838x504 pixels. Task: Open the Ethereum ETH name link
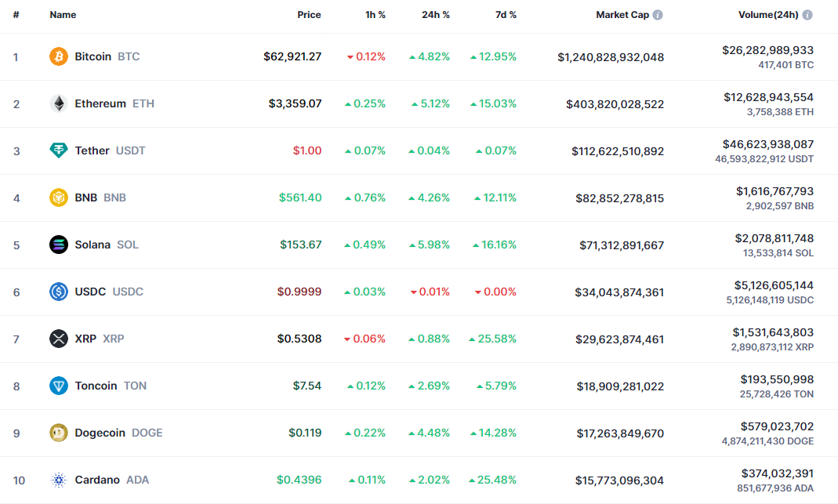(x=114, y=103)
